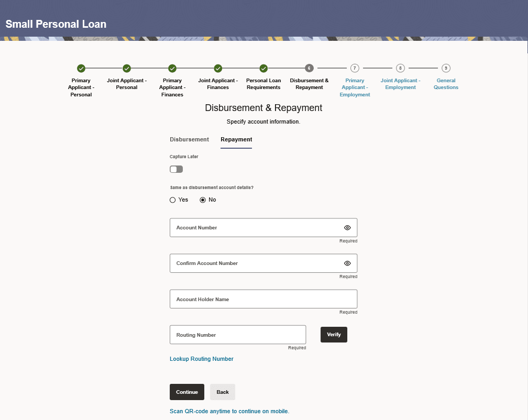Viewport: 528px width, 420px height.
Task: Click the step 7 circle in the progress tracker
Action: pos(355,68)
